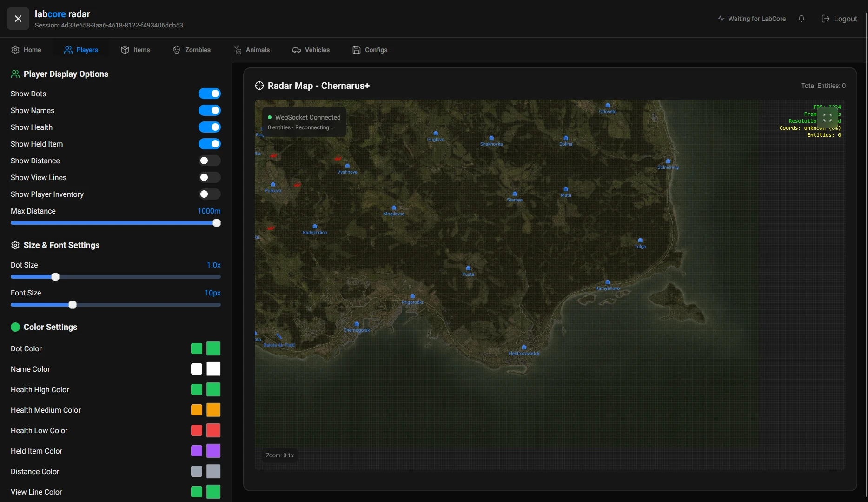Select the Pusta town marker
Image resolution: width=868 pixels, height=502 pixels.
[x=468, y=271]
